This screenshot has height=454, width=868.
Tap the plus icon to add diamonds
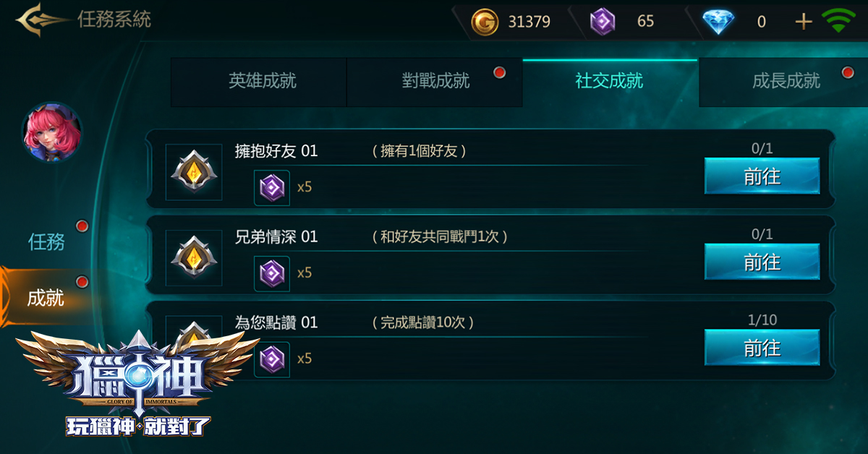pyautogui.click(x=804, y=22)
